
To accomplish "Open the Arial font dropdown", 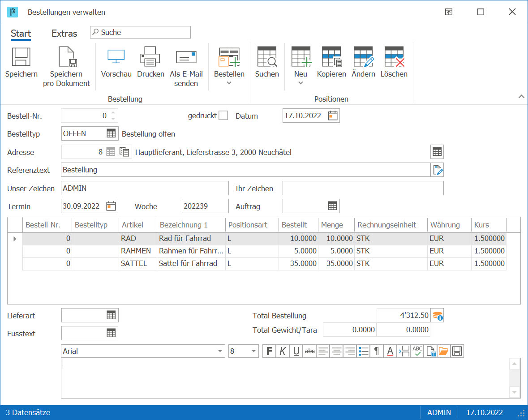I will coord(220,351).
